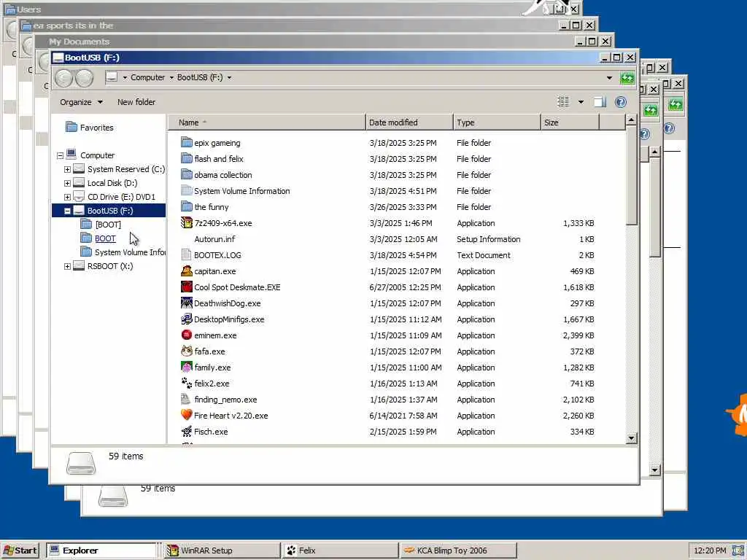Sort by the Size column header
The width and height of the screenshot is (747, 560).
click(x=570, y=122)
